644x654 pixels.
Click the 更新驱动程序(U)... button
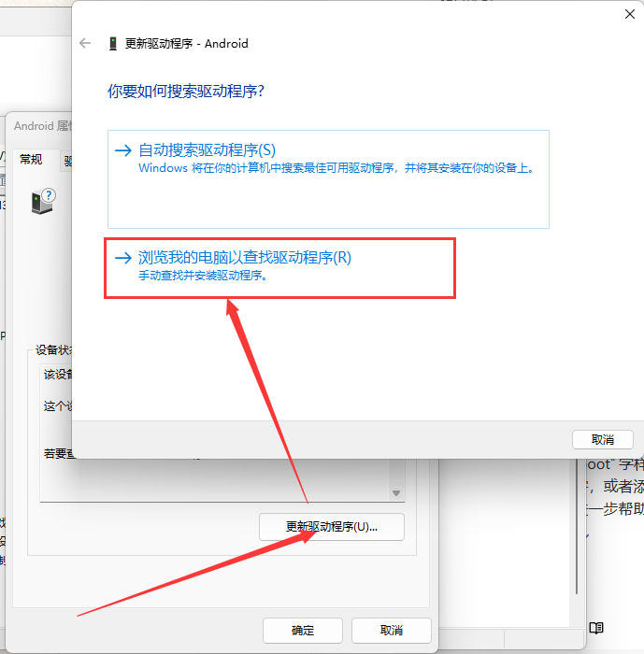tap(331, 527)
